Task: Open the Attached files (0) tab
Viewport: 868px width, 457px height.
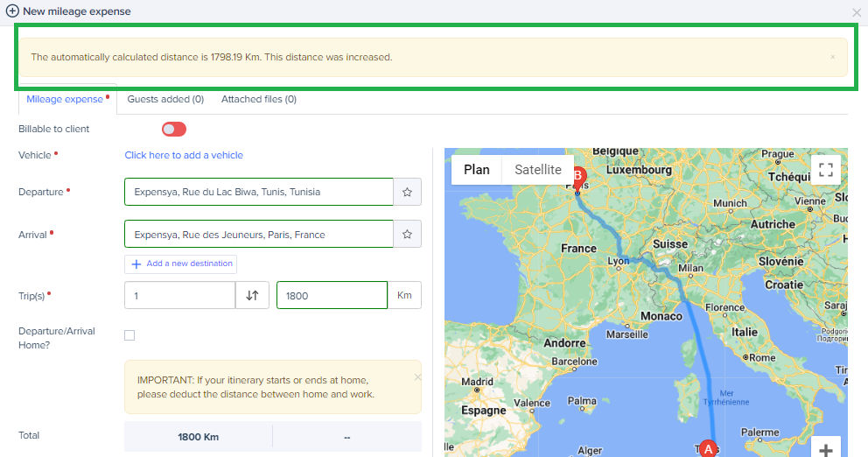Action: pyautogui.click(x=258, y=100)
